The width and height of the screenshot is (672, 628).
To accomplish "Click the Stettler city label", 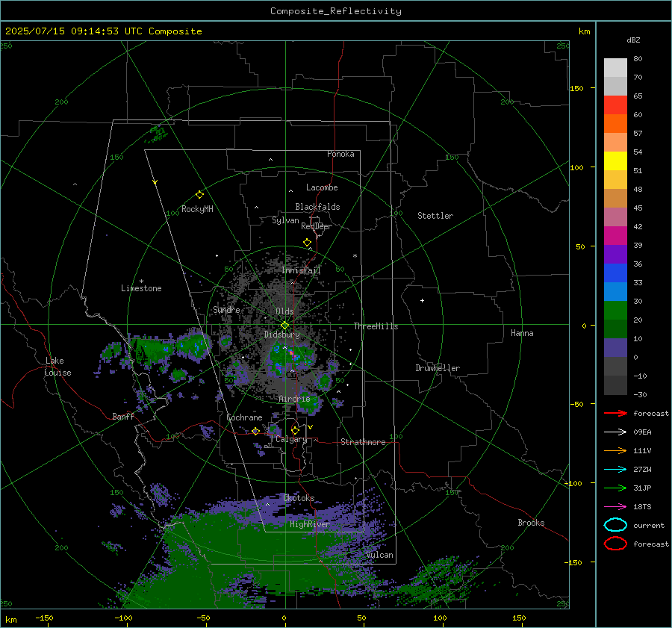I will point(435,216).
